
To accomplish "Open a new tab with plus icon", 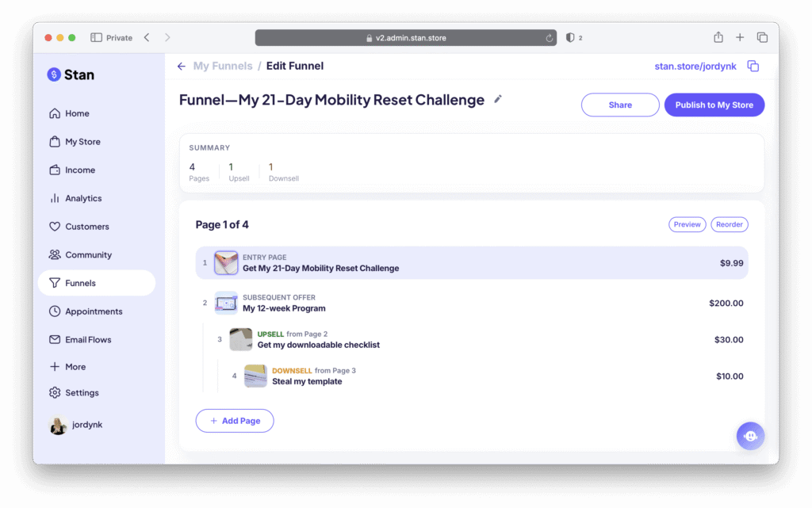I will 740,37.
